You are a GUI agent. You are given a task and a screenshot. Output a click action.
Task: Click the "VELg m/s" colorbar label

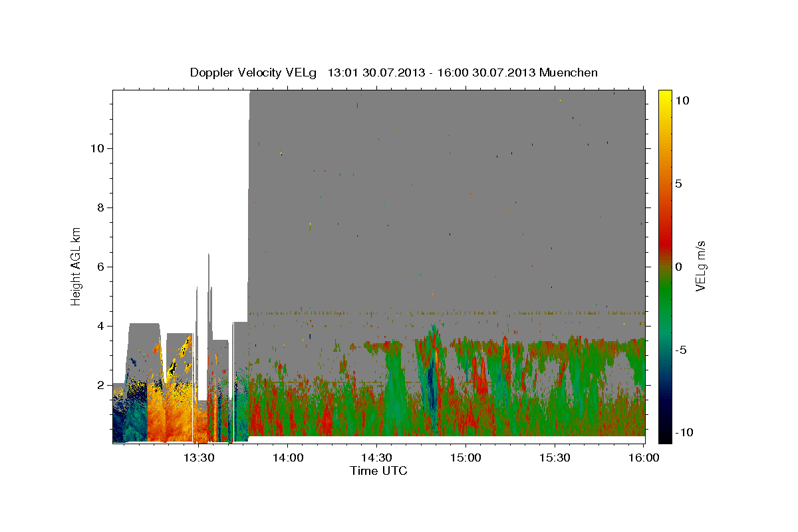(x=700, y=266)
